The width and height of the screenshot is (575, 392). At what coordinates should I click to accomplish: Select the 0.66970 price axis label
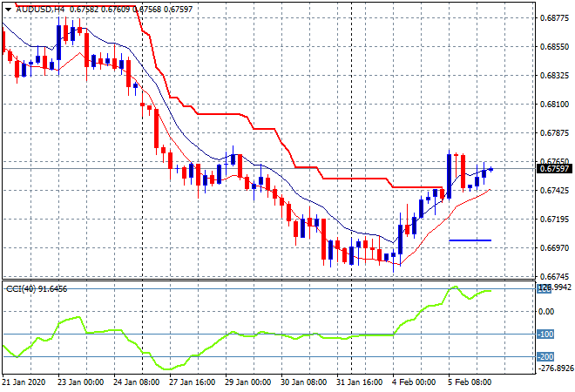pyautogui.click(x=555, y=248)
